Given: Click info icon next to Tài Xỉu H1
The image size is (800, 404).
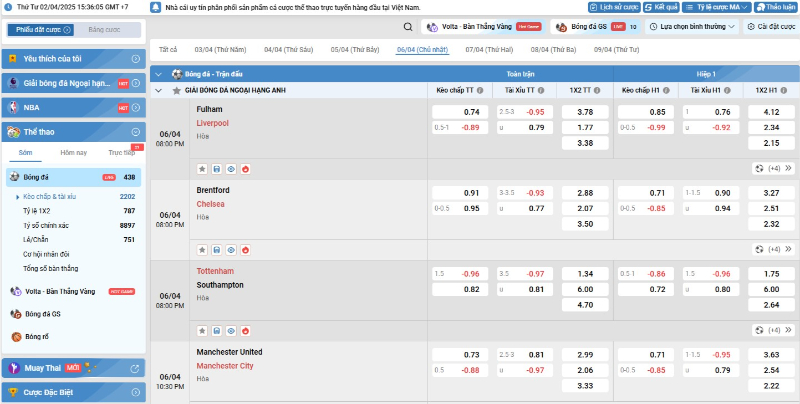Looking at the screenshot, I should (x=727, y=90).
